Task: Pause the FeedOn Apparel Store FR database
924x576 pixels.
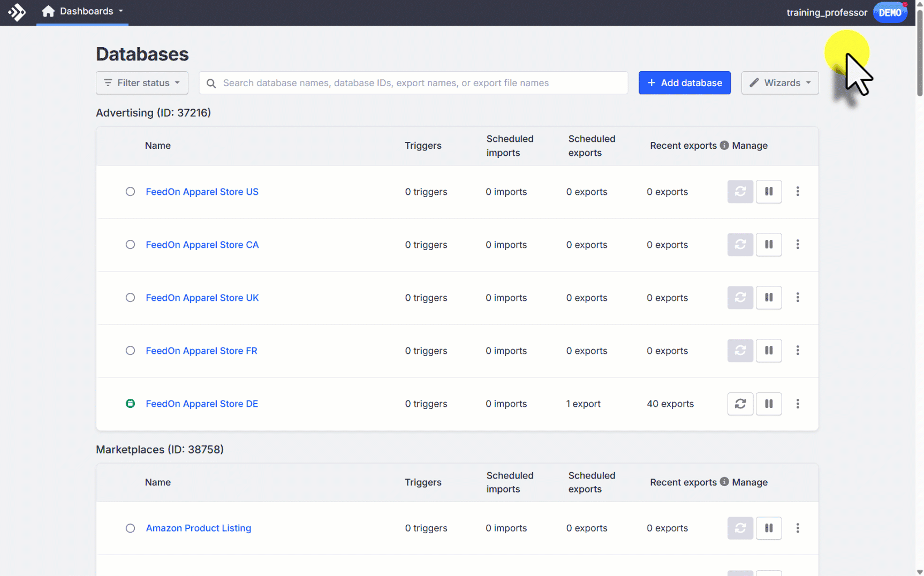Action: (x=769, y=351)
